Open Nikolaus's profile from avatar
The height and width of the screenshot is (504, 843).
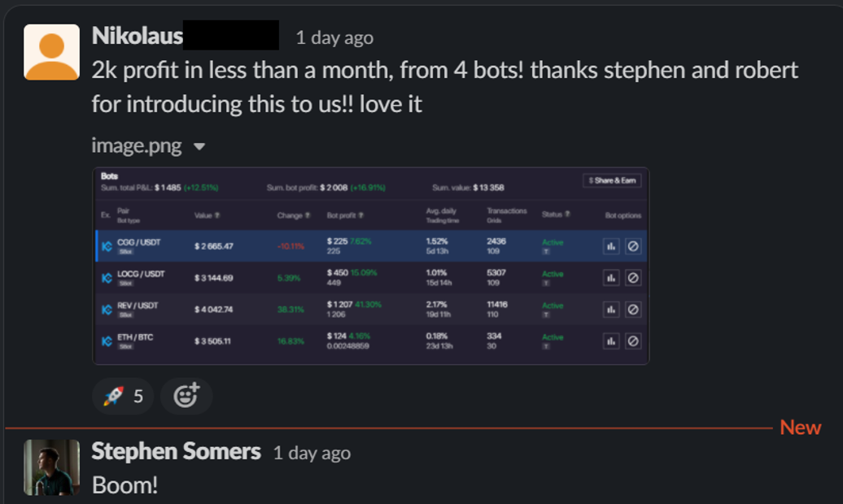click(52, 52)
